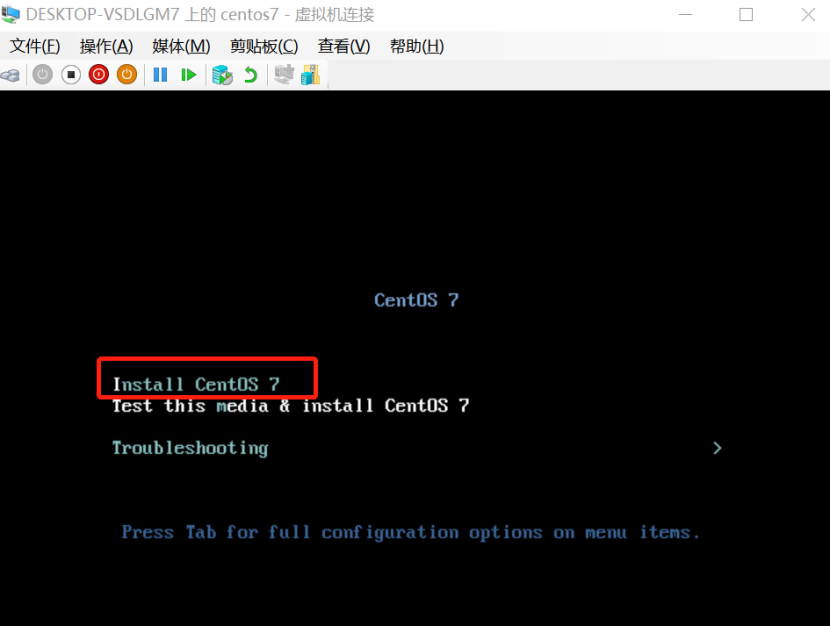Click the green Reset play icon
Viewport: 830px width, 626px height.
click(x=188, y=75)
